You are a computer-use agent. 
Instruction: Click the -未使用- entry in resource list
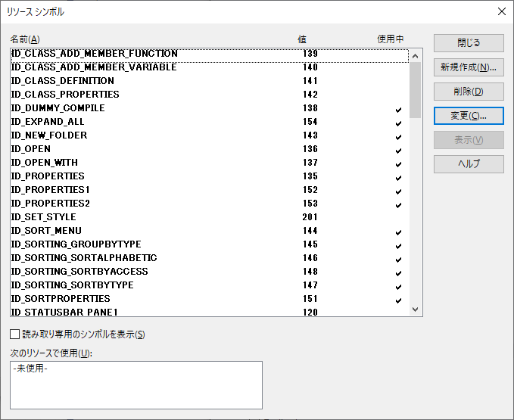coord(31,369)
